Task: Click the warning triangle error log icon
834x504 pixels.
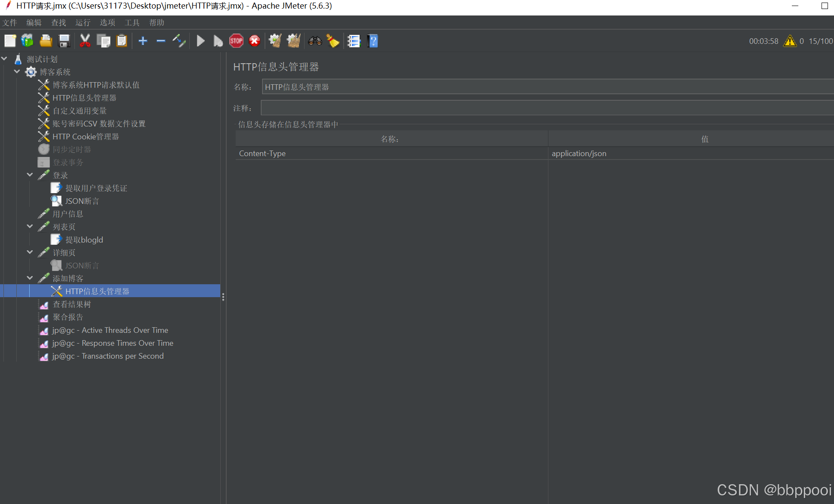Action: point(790,41)
